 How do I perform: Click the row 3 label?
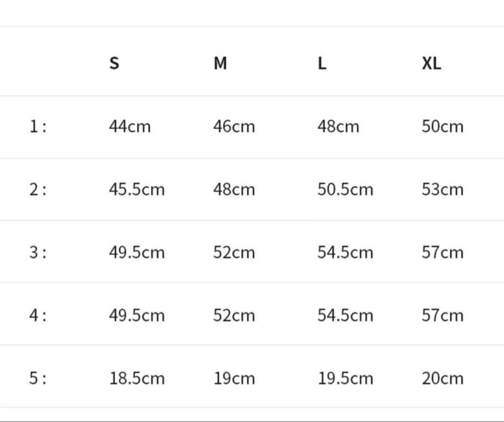pyautogui.click(x=38, y=253)
